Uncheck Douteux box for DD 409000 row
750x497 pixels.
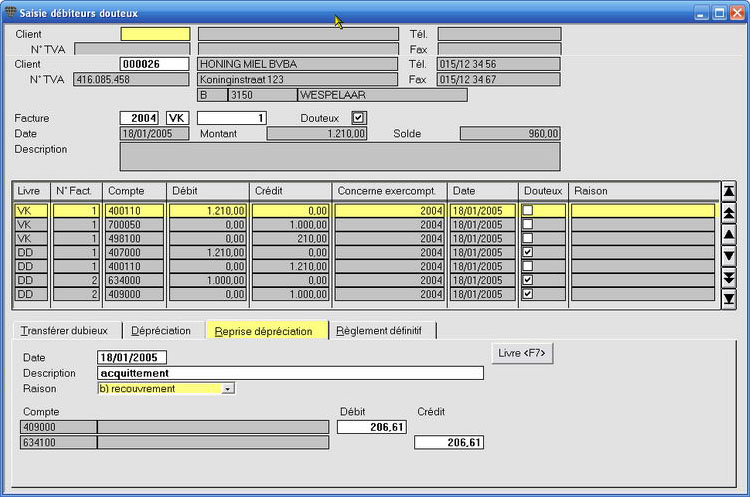pos(528,294)
